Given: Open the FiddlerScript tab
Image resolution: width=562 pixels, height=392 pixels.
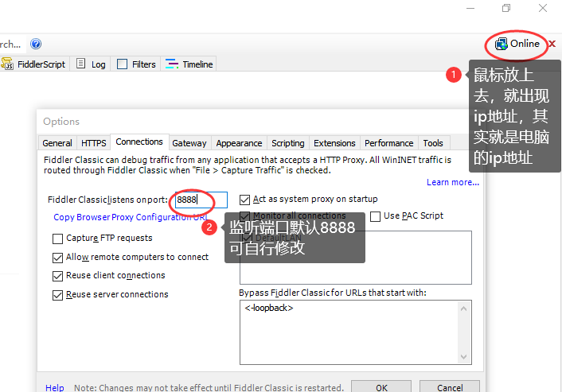Looking at the screenshot, I should [35, 64].
